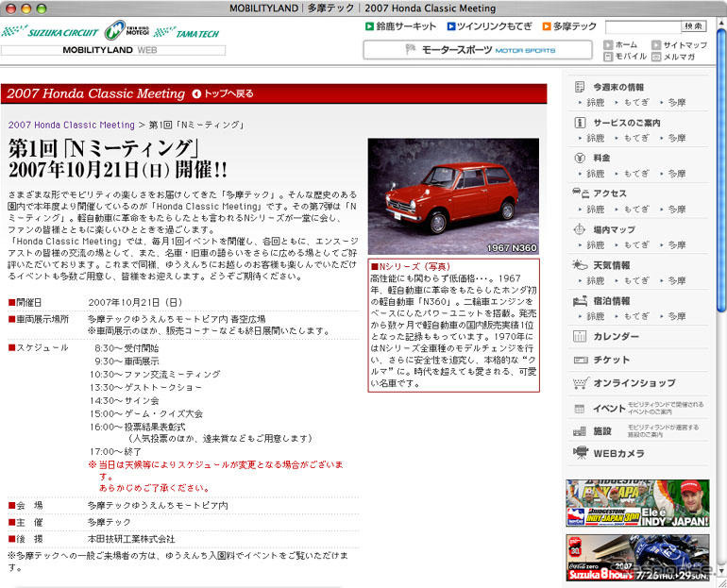This screenshot has width=727, height=588.
Task: Go to ホーム link
Action: pos(620,45)
